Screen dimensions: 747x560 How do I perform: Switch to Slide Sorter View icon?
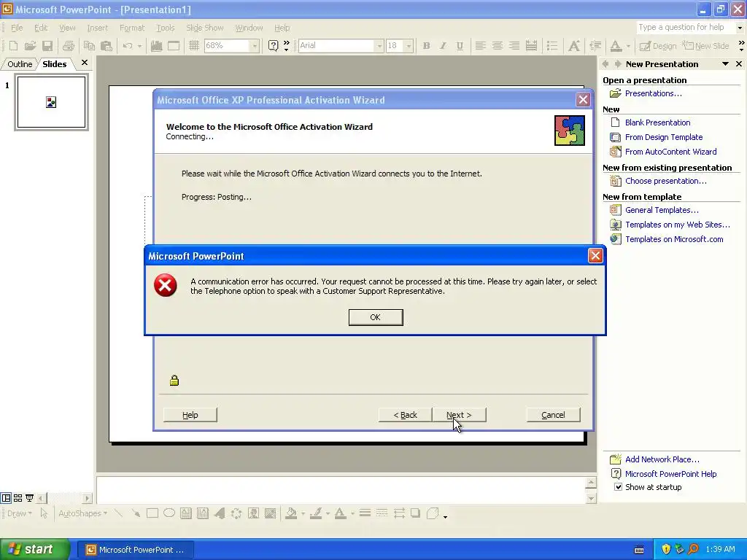click(x=18, y=498)
